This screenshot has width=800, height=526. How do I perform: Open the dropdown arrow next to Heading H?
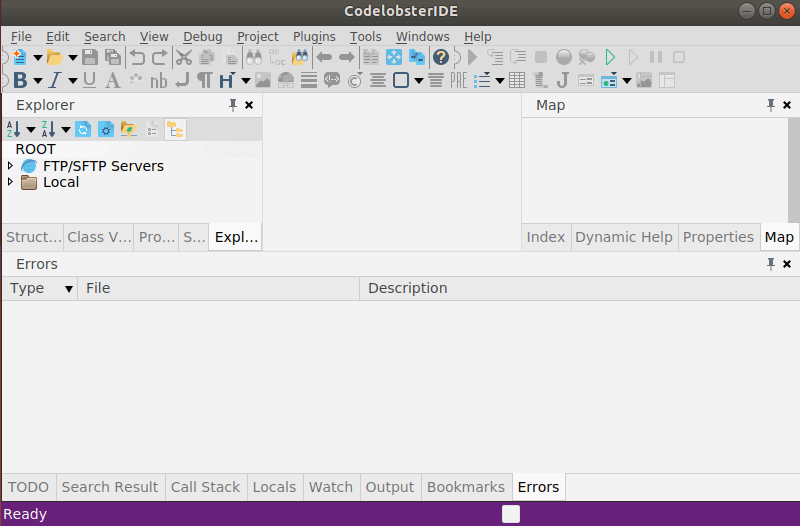click(x=245, y=81)
